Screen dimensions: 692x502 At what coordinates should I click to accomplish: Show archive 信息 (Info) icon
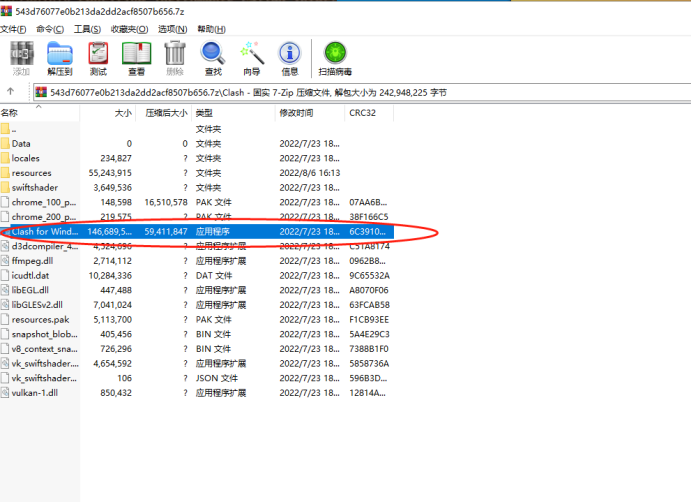click(290, 58)
